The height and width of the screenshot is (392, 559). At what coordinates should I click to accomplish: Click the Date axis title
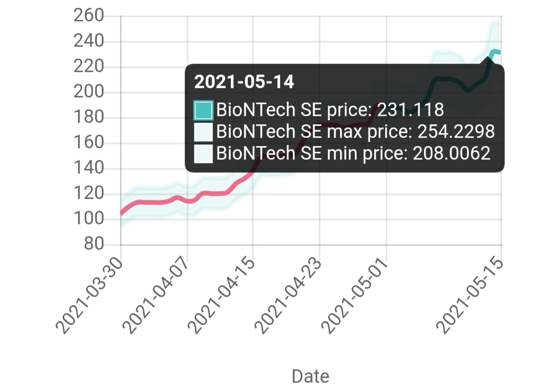[311, 376]
